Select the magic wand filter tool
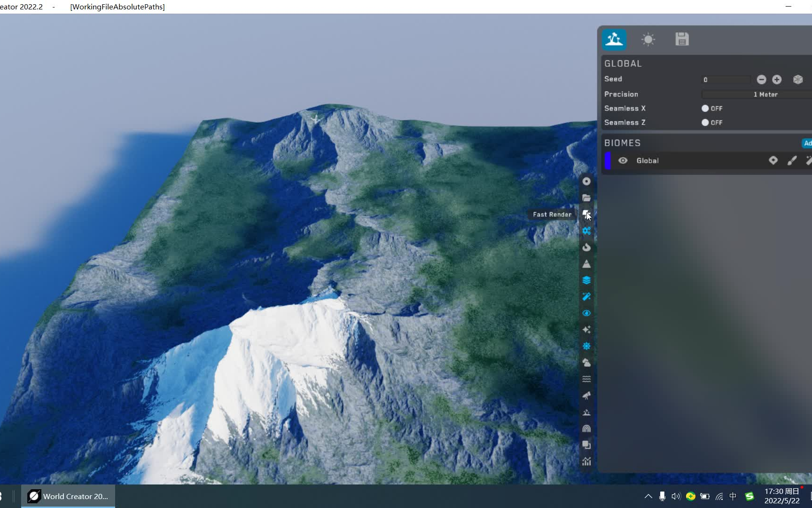This screenshot has height=508, width=812. tap(586, 297)
